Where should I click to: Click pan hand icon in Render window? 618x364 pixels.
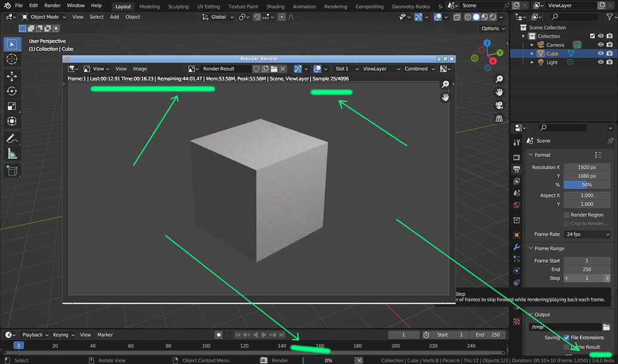(445, 97)
